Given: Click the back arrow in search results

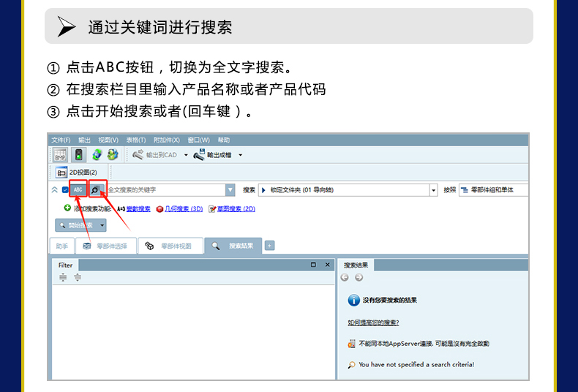Looking at the screenshot, I should tap(345, 278).
